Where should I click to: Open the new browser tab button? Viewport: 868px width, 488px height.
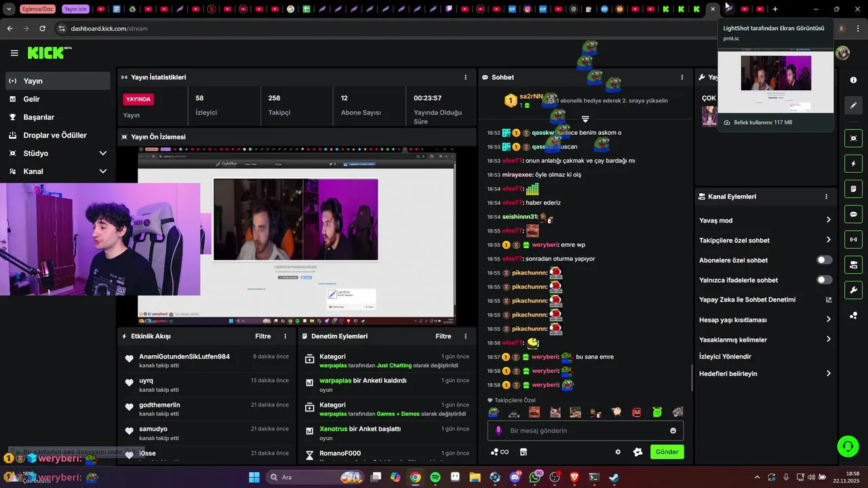coord(775,9)
